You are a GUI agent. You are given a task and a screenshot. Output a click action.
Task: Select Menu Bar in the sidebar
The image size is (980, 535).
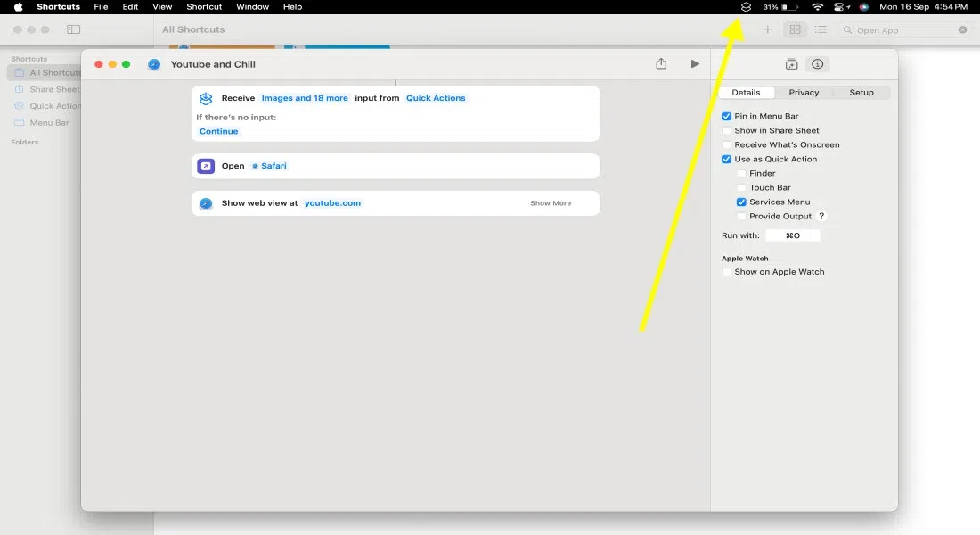click(x=45, y=123)
